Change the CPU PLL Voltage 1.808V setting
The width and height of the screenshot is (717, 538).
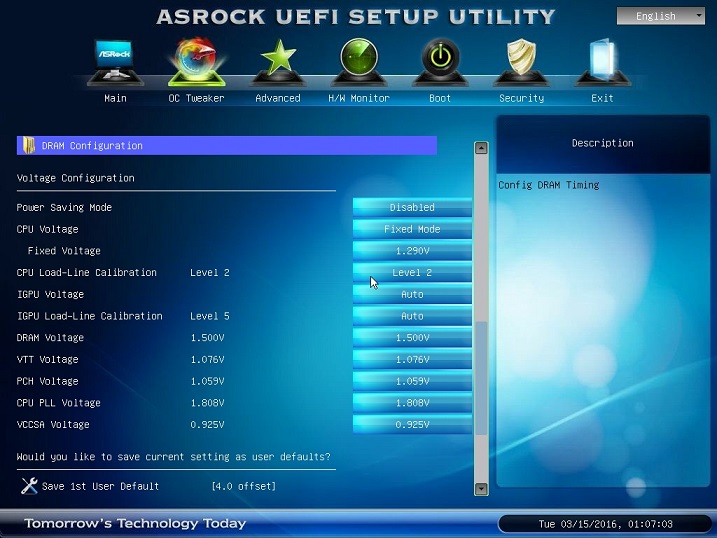tap(412, 403)
